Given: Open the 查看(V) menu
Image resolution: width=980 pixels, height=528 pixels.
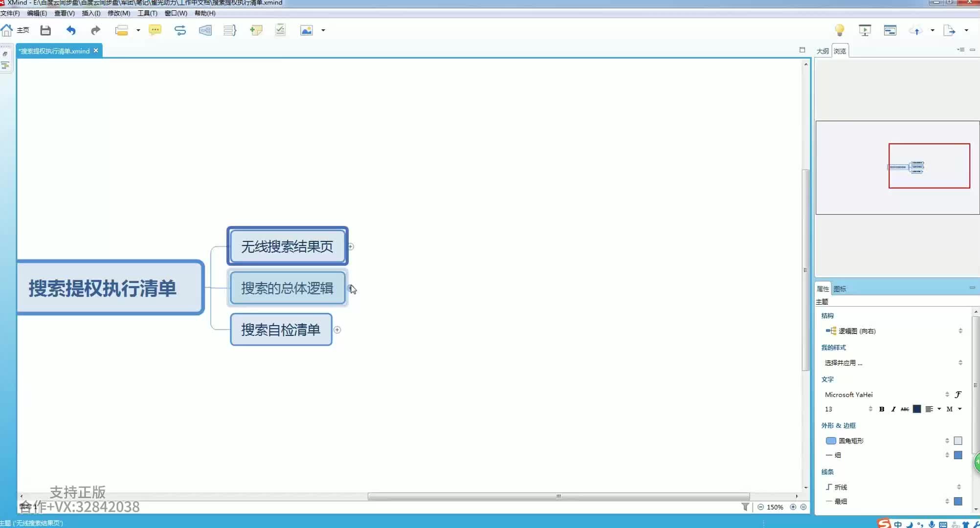Looking at the screenshot, I should coord(64,13).
